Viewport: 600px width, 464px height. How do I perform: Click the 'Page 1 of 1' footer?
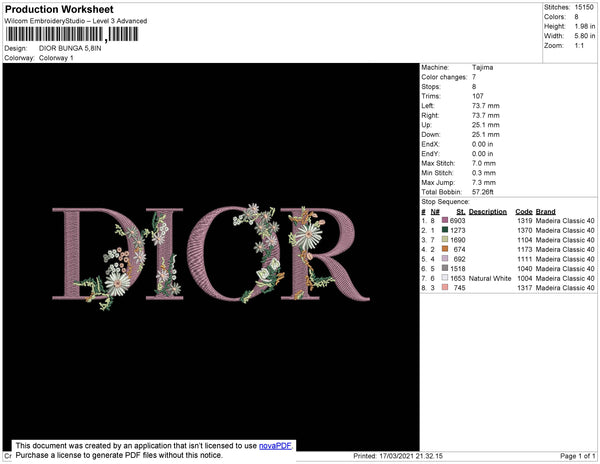pyautogui.click(x=578, y=456)
